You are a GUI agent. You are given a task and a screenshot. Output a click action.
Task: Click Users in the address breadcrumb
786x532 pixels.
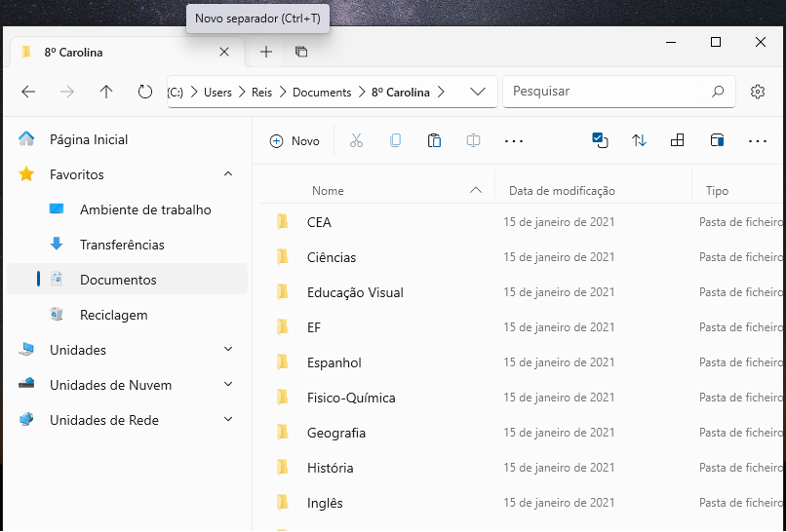point(217,93)
